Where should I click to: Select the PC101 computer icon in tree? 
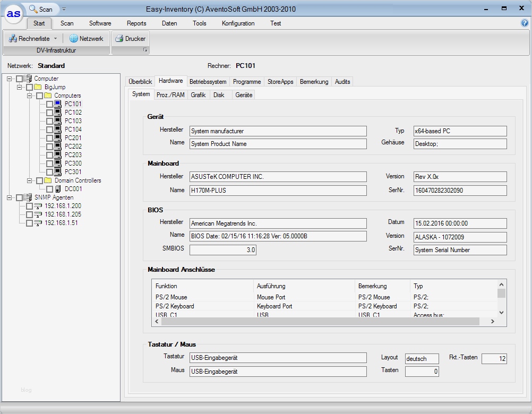pos(58,104)
